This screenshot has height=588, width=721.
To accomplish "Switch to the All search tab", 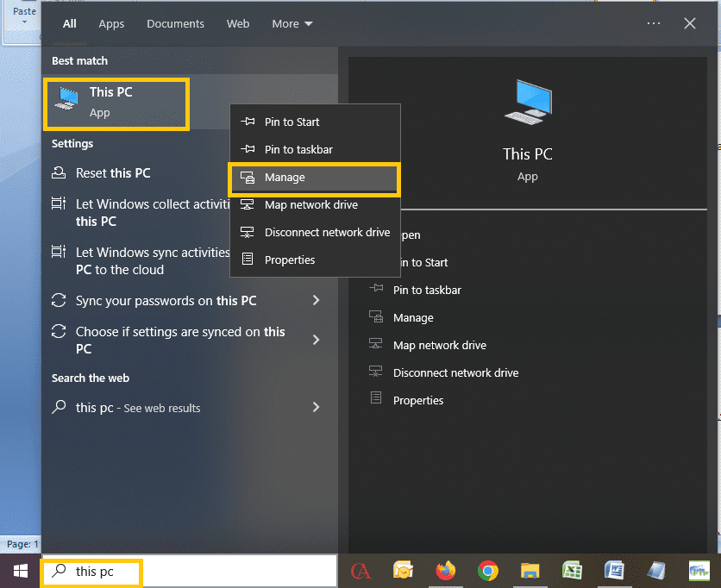I will 70,23.
